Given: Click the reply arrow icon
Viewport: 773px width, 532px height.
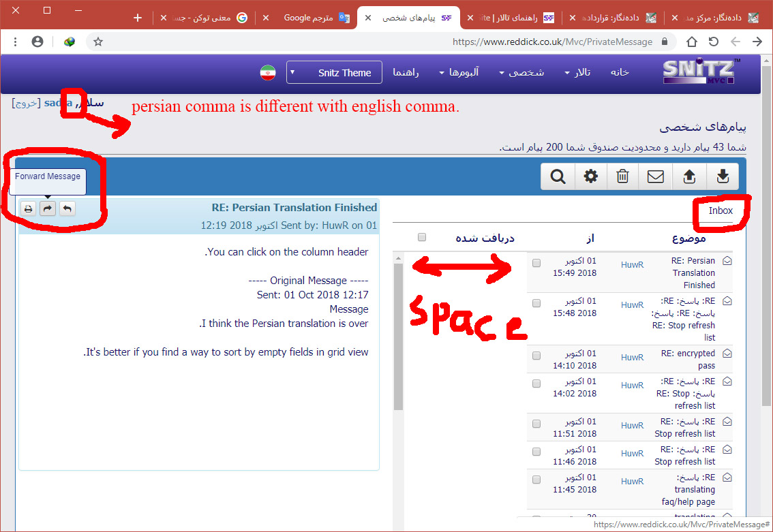Looking at the screenshot, I should point(67,208).
